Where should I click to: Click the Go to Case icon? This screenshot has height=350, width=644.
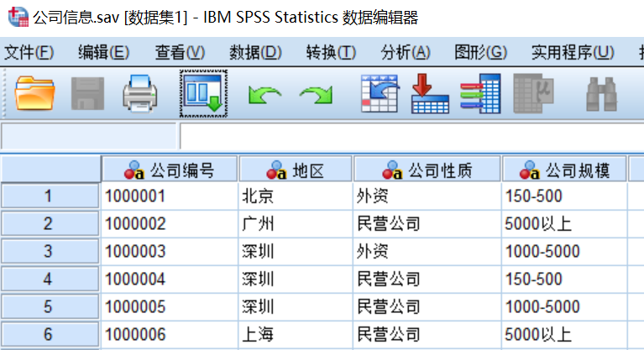pos(380,94)
